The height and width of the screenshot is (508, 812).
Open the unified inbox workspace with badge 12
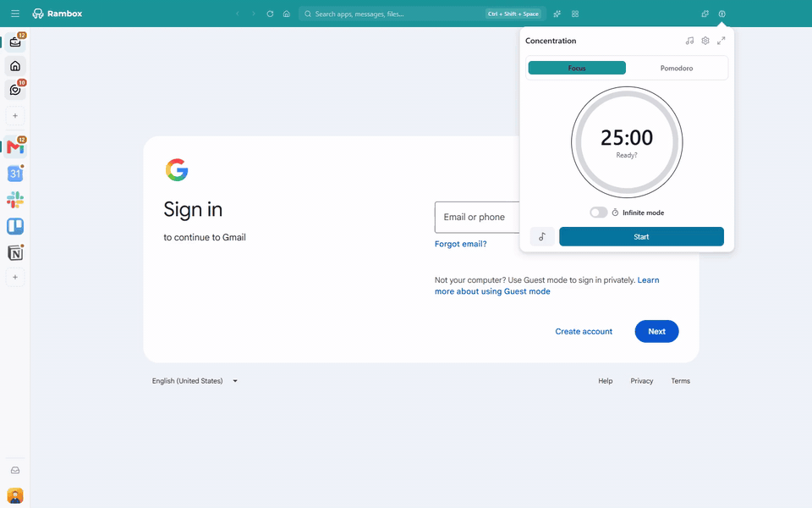click(15, 42)
